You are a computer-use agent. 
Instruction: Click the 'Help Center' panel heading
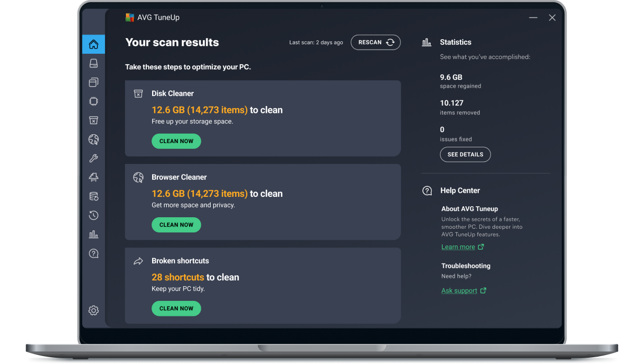point(460,191)
